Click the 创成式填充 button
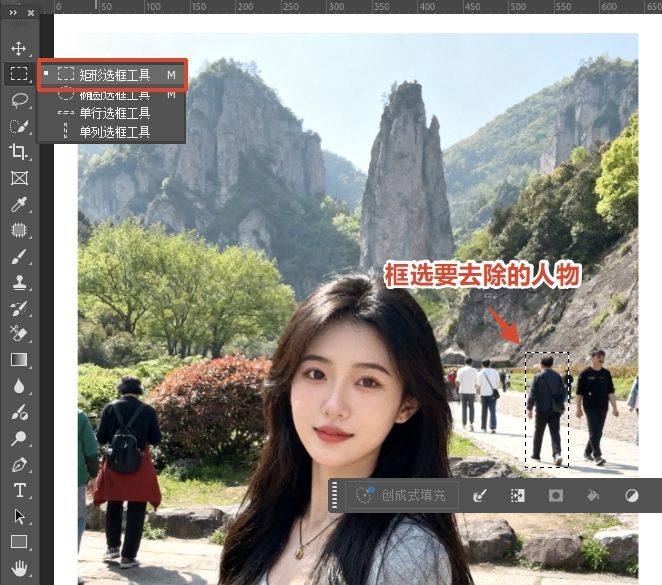 click(404, 495)
